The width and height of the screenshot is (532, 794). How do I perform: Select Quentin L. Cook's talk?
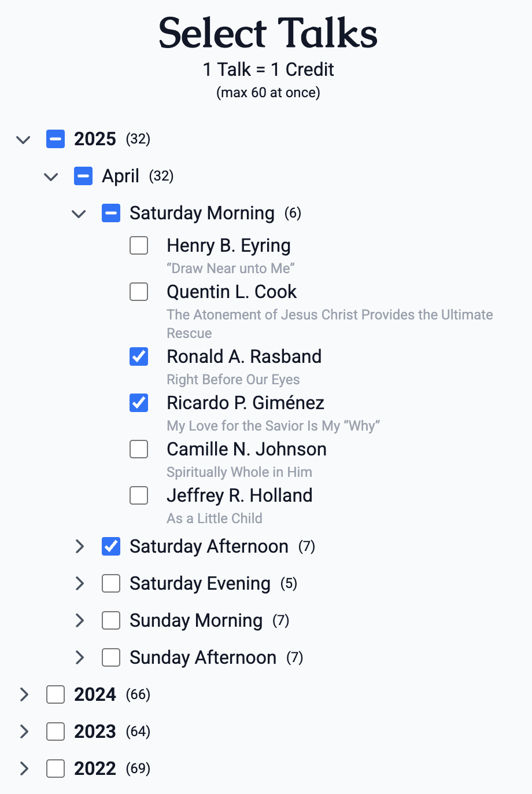click(139, 292)
